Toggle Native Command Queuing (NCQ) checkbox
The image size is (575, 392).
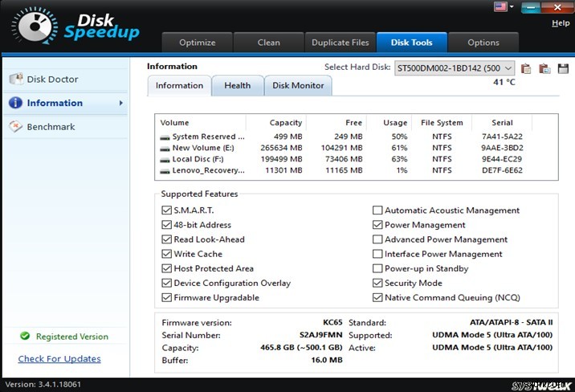[x=377, y=297]
